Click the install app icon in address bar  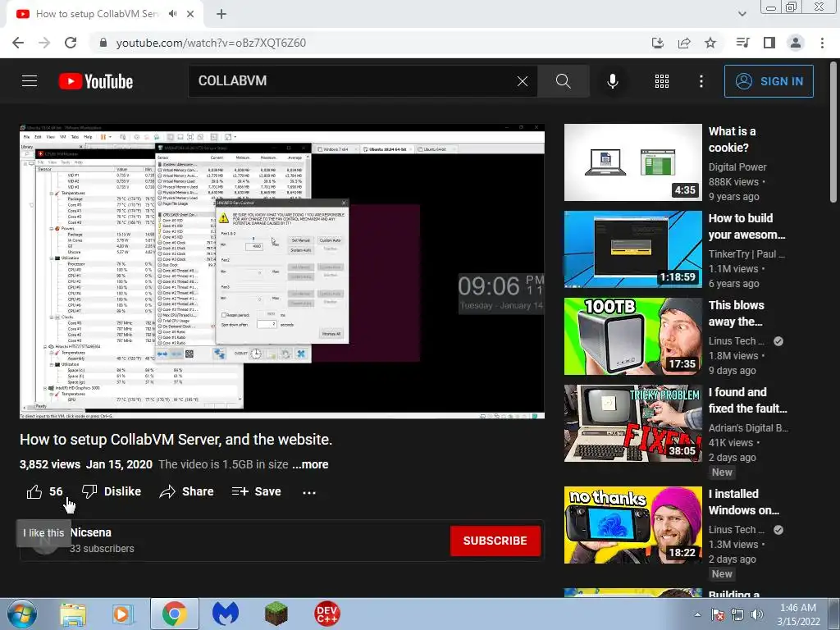point(657,43)
